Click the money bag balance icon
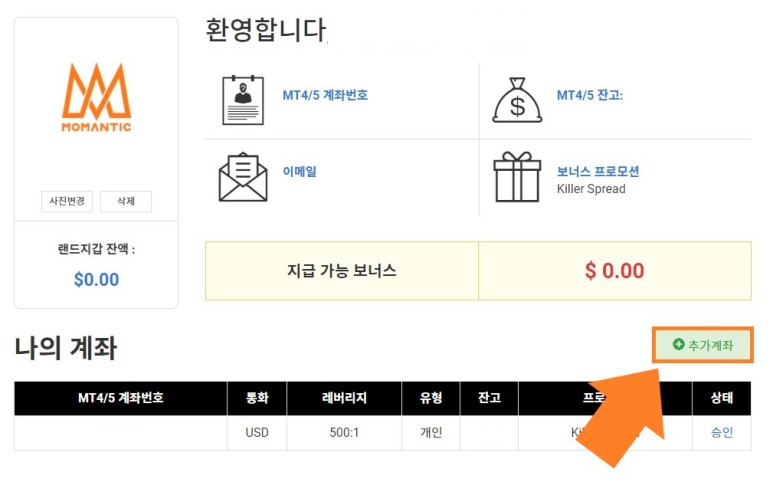The image size is (773, 492). [x=517, y=100]
